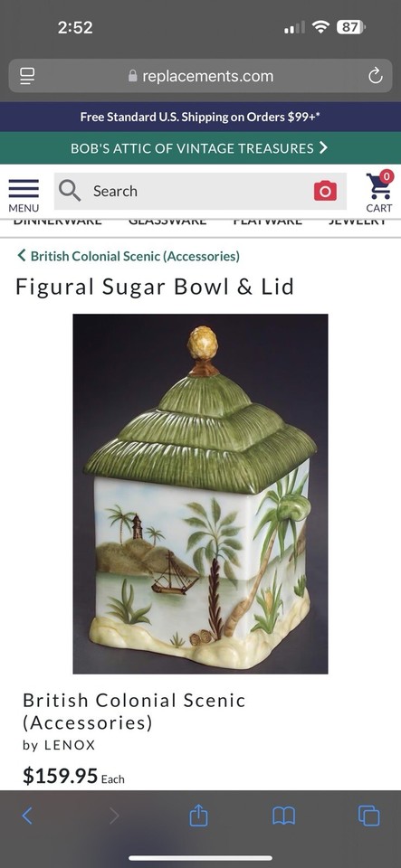This screenshot has width=401, height=868.
Task: Open the Safari bookmarks book icon
Action: click(283, 816)
